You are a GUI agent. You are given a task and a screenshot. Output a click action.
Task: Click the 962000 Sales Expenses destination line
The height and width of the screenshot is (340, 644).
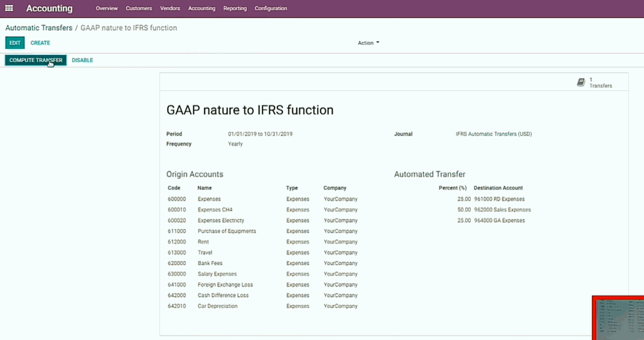click(502, 210)
